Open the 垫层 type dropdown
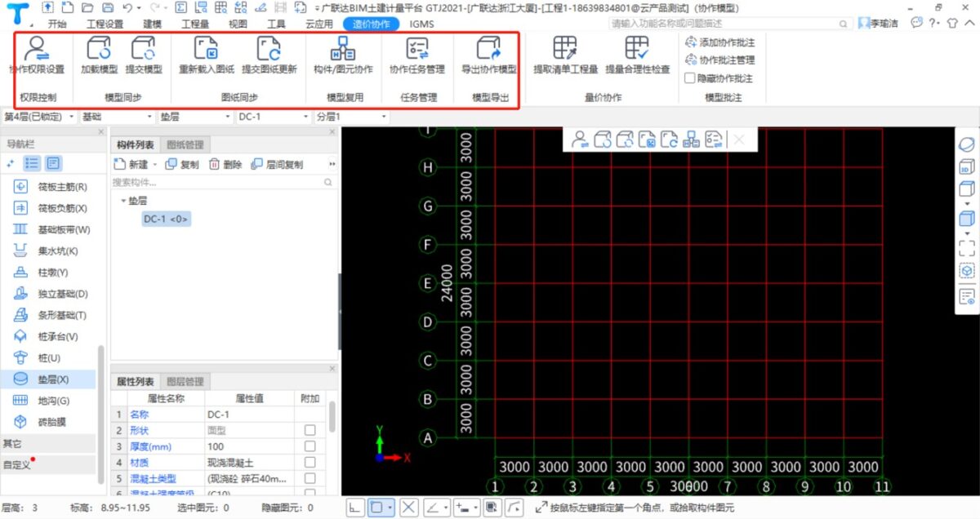Screen dimensions: 980x519 195,117
